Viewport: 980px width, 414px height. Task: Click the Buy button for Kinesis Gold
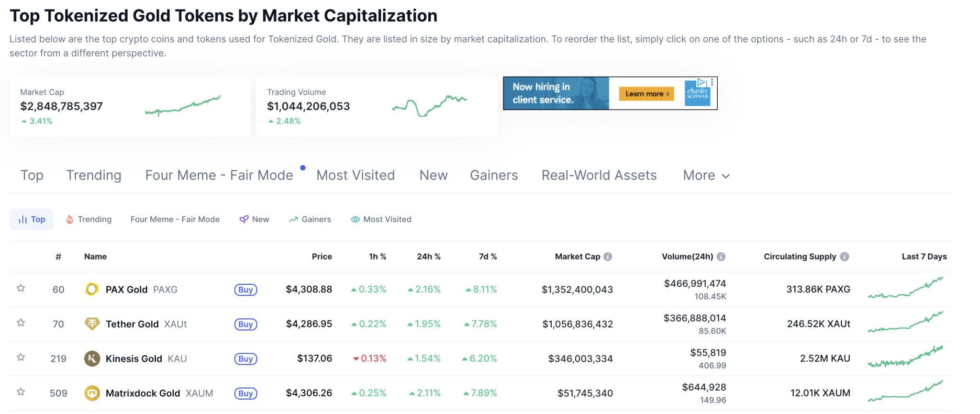point(245,358)
